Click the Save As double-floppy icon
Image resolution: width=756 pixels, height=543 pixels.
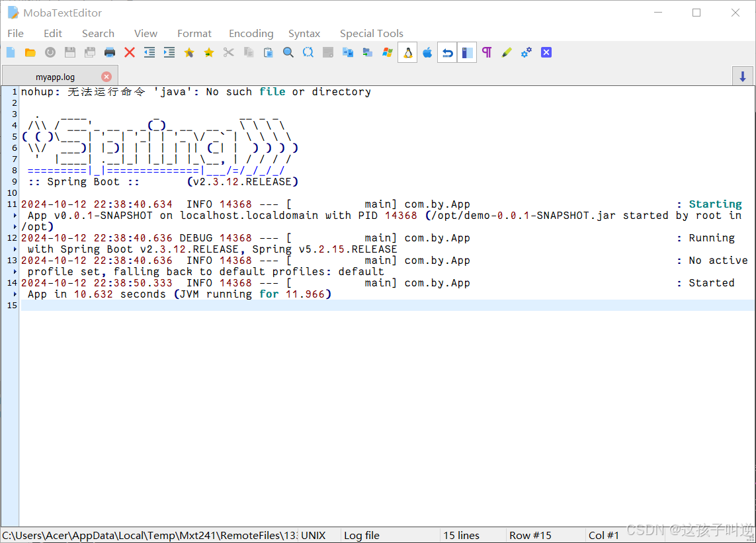90,52
